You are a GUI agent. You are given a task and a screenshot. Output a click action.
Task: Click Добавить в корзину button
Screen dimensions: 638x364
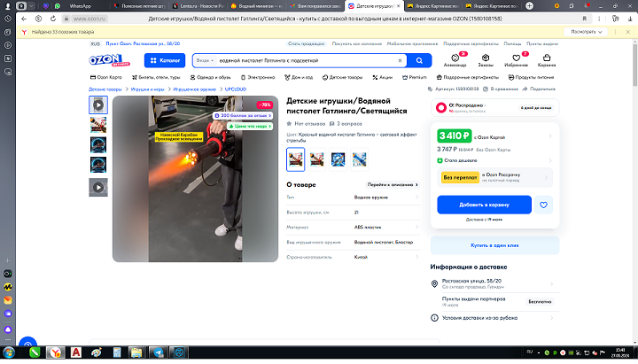click(x=484, y=205)
